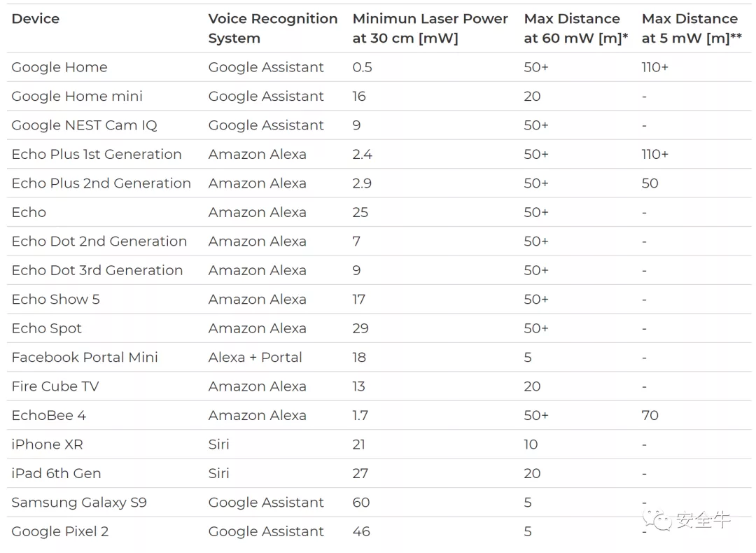The image size is (756, 553).
Task: Select the "Minimun Laser Power" column header
Action: pos(430,29)
